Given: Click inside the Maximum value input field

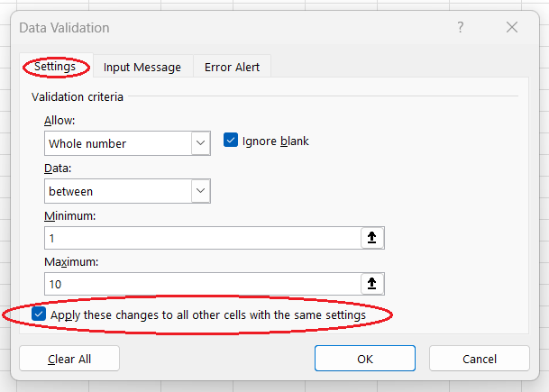Looking at the screenshot, I should pos(200,284).
